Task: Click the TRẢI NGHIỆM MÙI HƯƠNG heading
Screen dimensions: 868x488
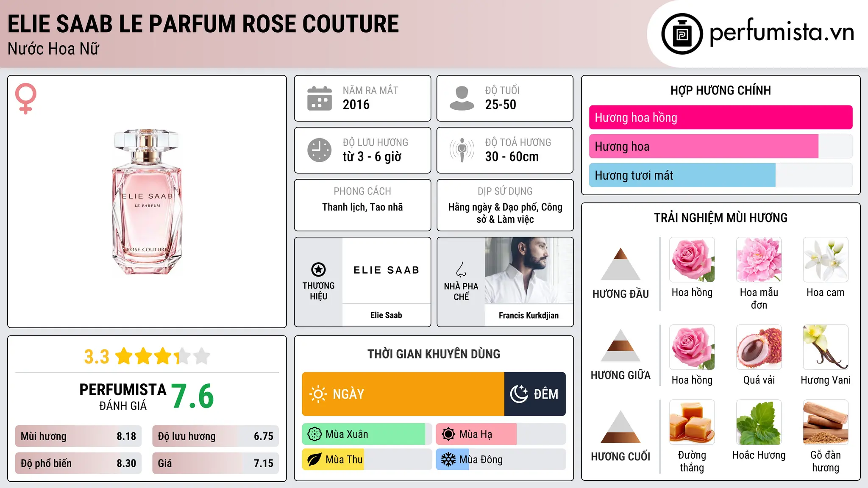Action: (x=721, y=218)
